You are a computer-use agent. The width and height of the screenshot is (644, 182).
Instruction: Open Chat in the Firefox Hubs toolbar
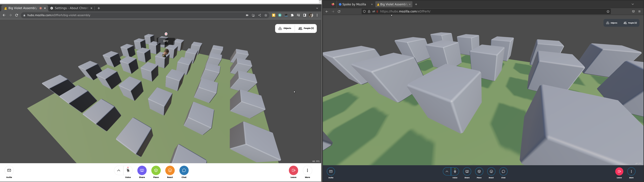coord(503,172)
